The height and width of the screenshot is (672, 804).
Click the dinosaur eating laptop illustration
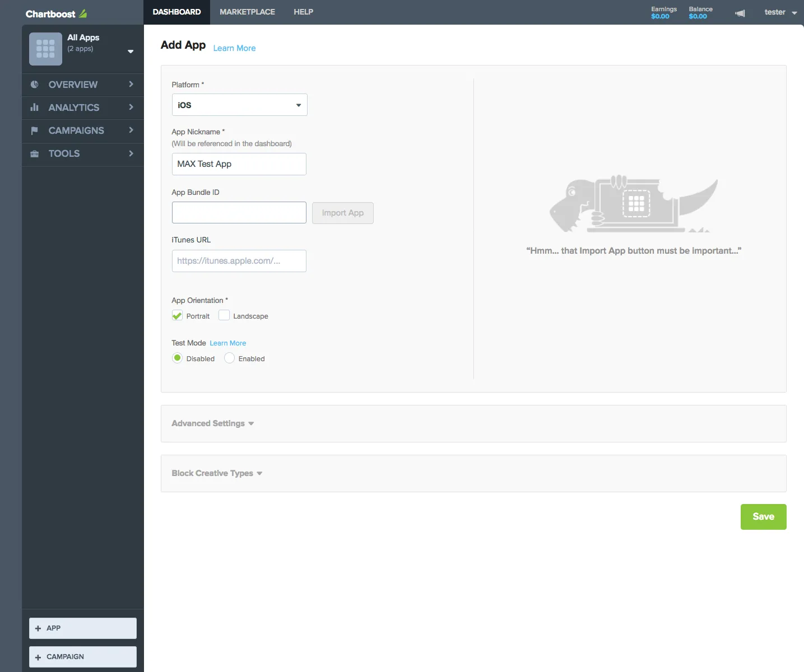pyautogui.click(x=633, y=204)
